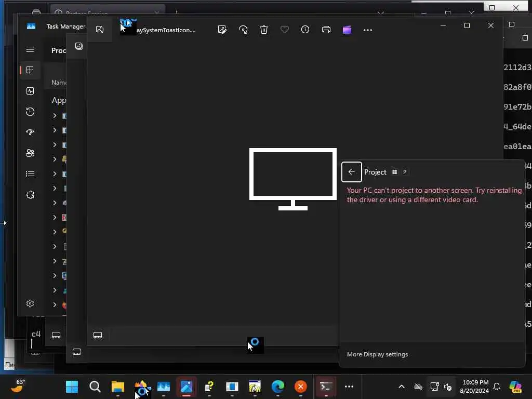The image size is (532, 399).
Task: Mark the photo as favorite
Action: [284, 30]
